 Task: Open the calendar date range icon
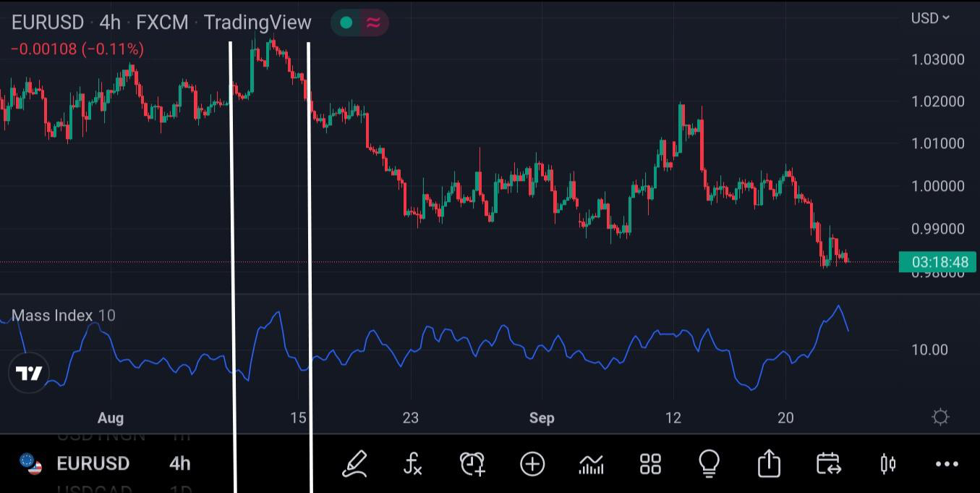[828, 463]
